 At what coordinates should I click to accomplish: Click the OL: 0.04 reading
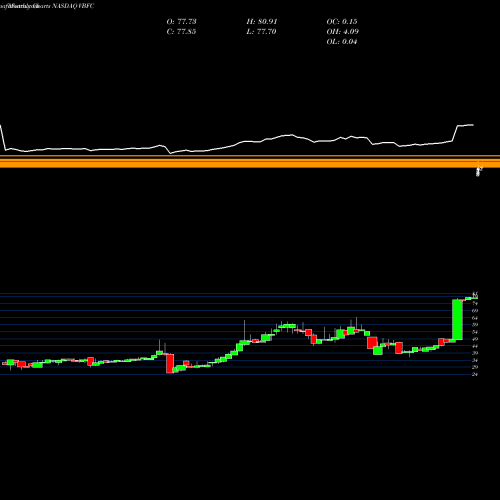point(342,42)
